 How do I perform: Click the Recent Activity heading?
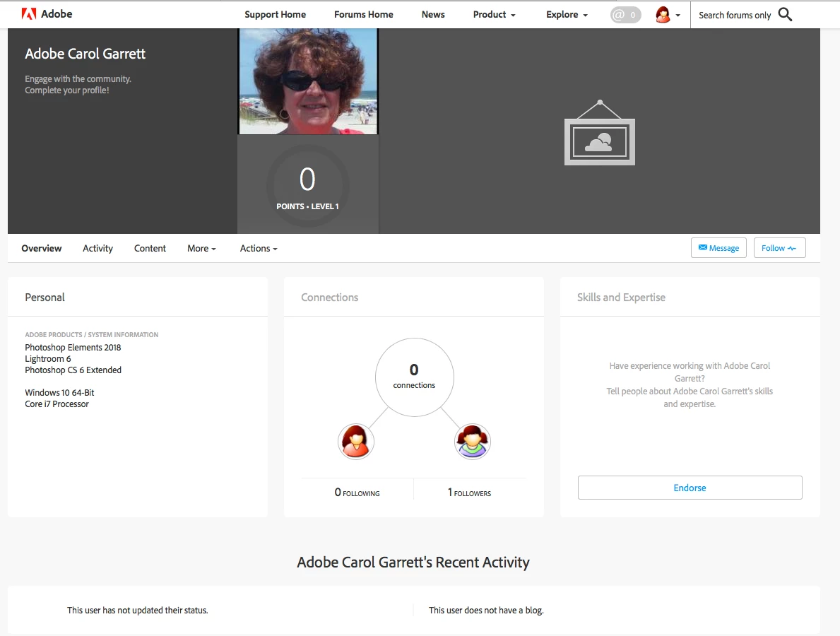point(413,562)
